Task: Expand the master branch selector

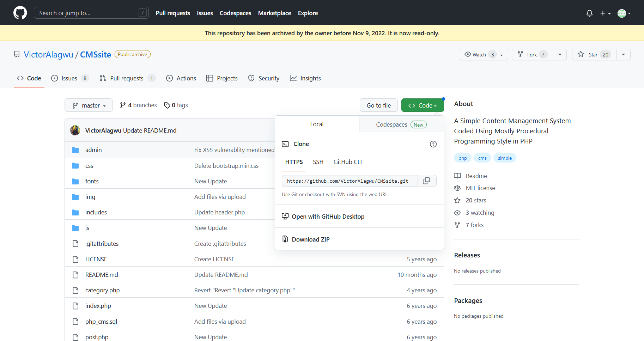Action: tap(89, 105)
